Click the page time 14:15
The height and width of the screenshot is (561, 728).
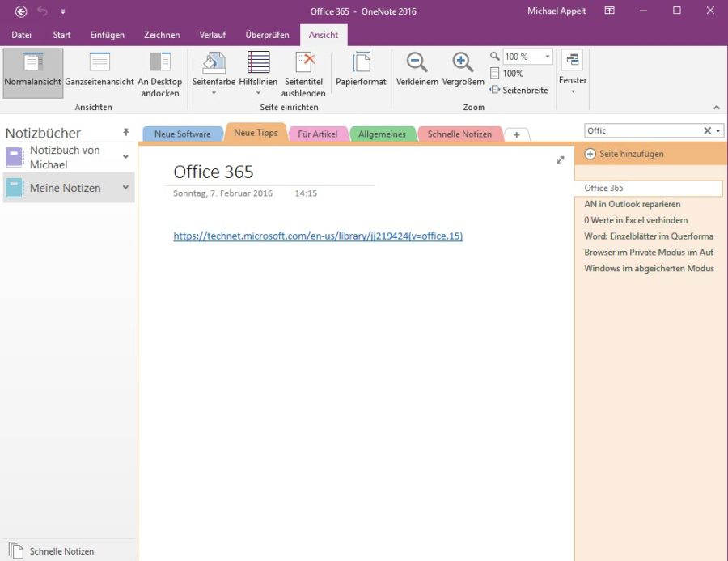click(x=306, y=193)
